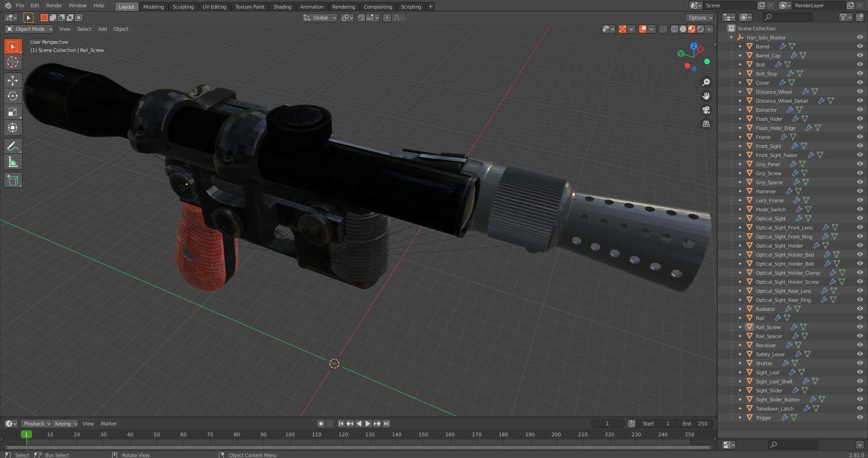
Task: Select the Transform tool
Action: (13, 128)
